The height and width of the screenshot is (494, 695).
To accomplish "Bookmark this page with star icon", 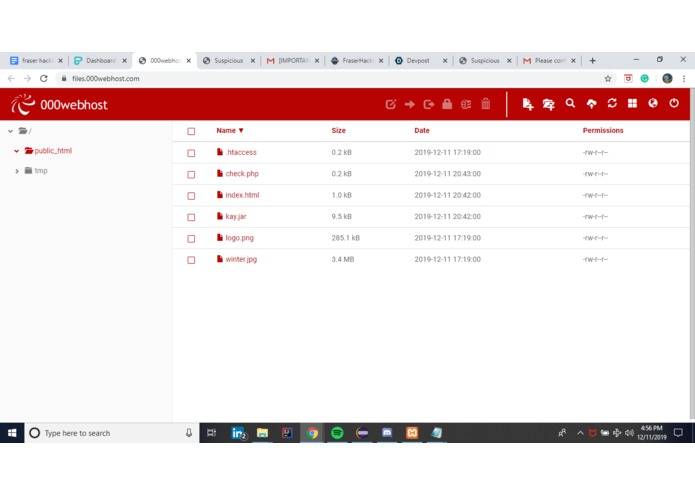I will point(608,78).
